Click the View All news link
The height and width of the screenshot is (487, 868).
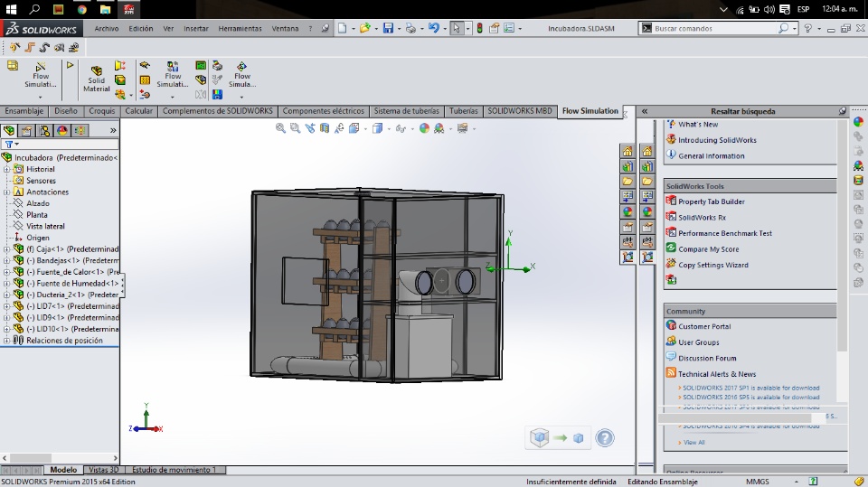coord(693,442)
